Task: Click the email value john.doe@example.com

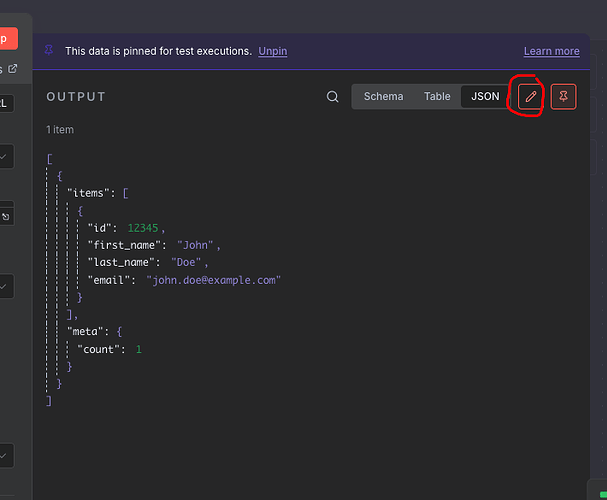Action: pos(213,280)
